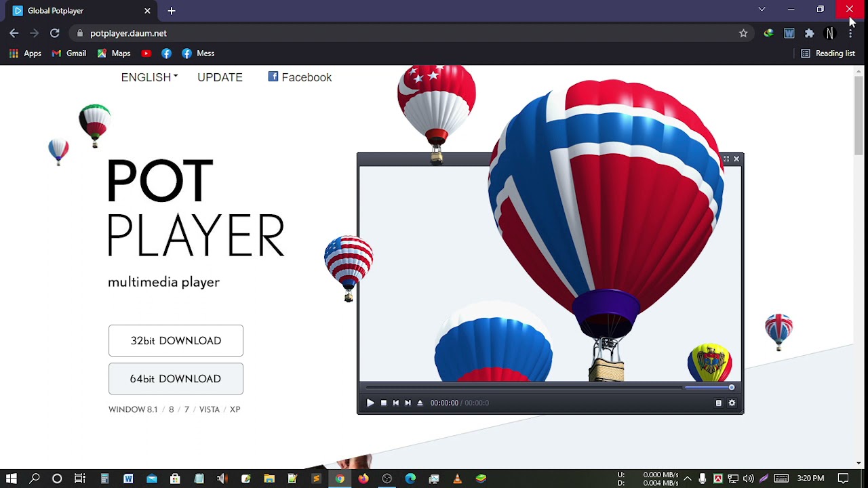Open Cortana circle on taskbar
This screenshot has height=488, width=868.
click(57, 479)
